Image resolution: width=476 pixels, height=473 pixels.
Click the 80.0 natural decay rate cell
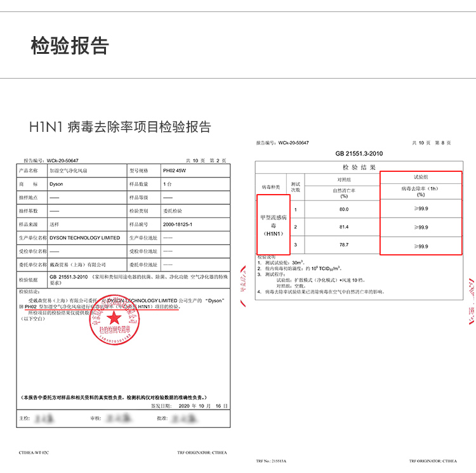343,209
